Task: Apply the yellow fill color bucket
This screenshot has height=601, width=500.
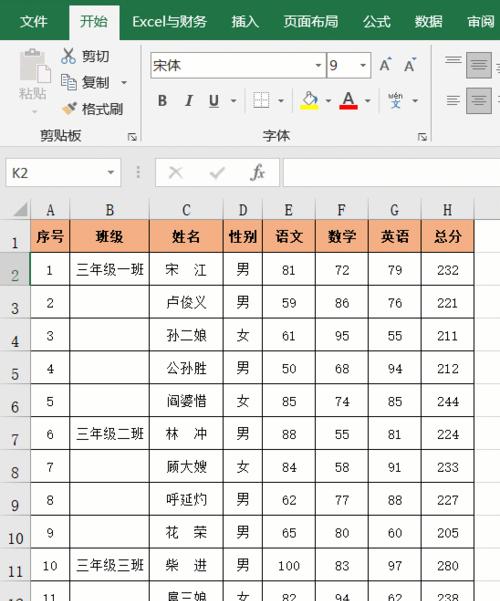Action: [310, 100]
